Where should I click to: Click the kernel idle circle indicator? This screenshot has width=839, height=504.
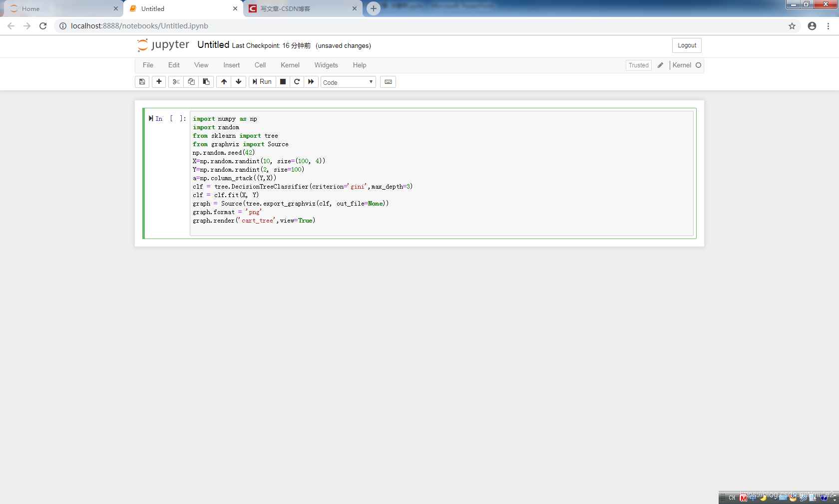coord(698,65)
